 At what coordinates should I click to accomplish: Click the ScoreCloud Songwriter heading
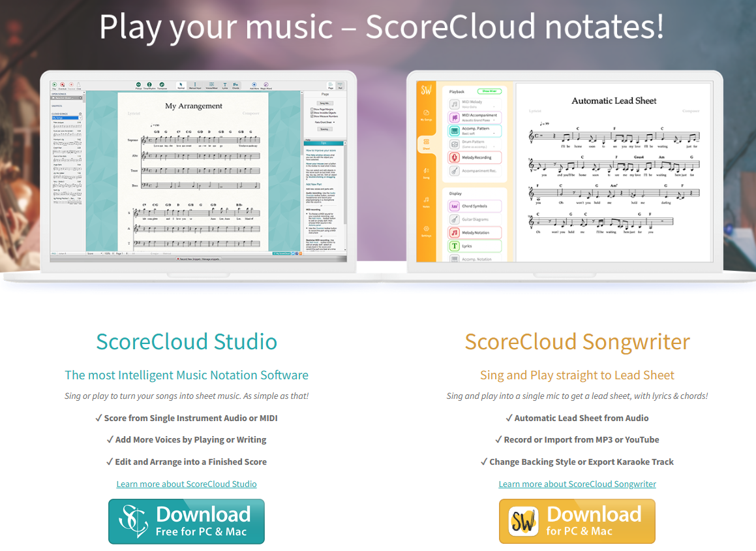coord(577,341)
